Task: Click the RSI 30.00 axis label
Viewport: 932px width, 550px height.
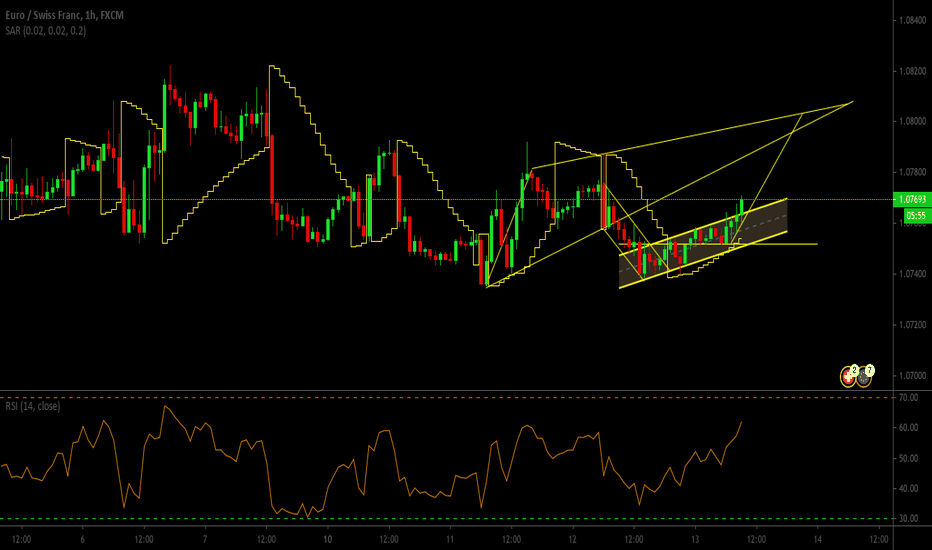Action: [909, 518]
